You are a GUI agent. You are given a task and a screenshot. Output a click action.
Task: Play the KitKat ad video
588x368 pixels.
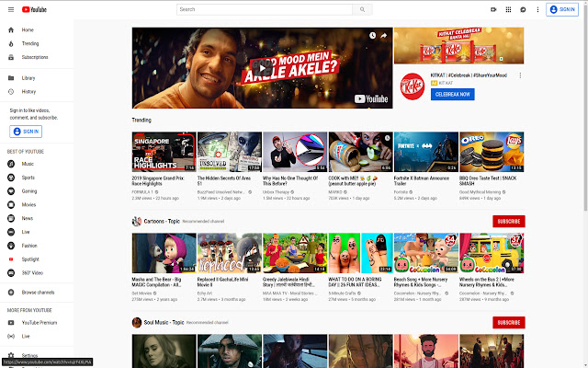point(262,68)
